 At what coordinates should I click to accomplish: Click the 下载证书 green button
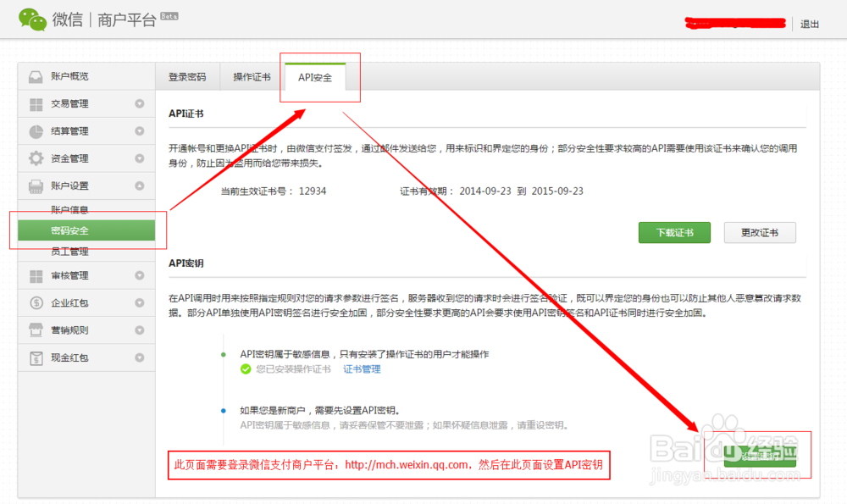[674, 232]
